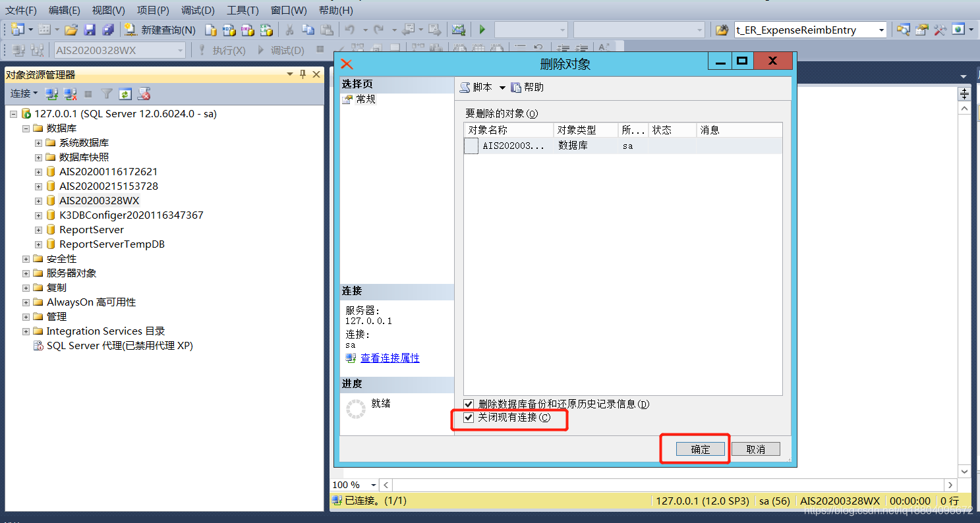Click the Object Explorer Details toolbar icon
The height and width of the screenshot is (523, 980).
pyautogui.click(x=903, y=30)
